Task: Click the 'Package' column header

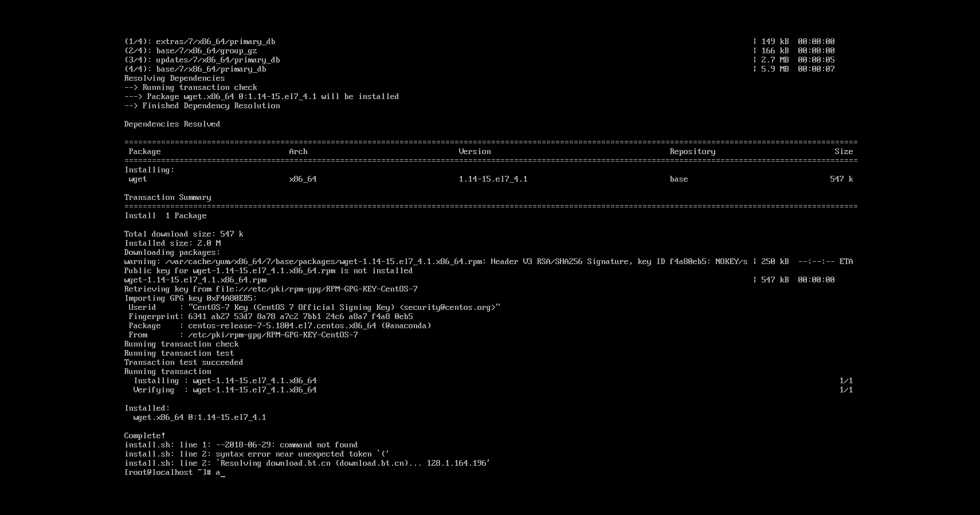Action: click(145, 151)
